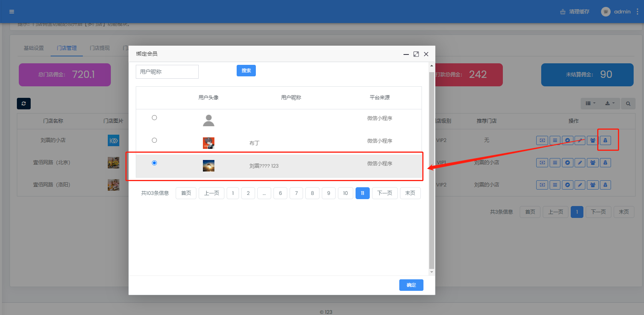Open the admin options kebab menu
644x315 pixels.
[637, 12]
